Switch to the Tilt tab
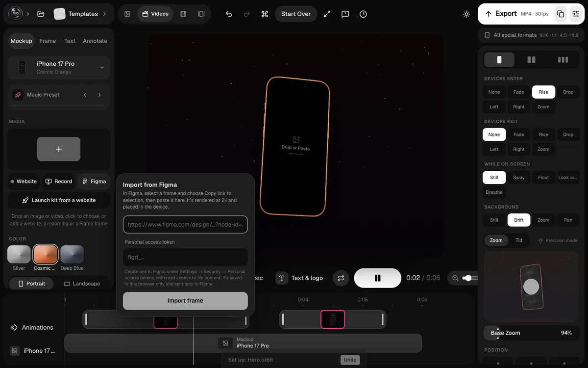588x368 pixels. pos(519,240)
